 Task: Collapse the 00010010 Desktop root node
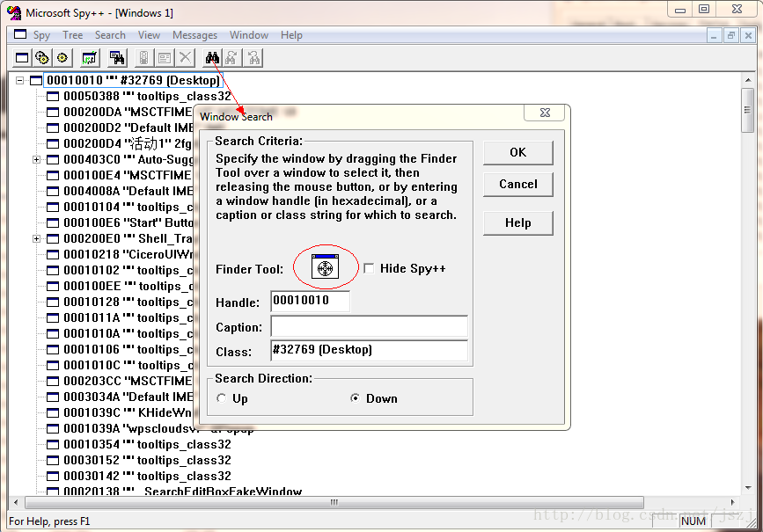(20, 80)
